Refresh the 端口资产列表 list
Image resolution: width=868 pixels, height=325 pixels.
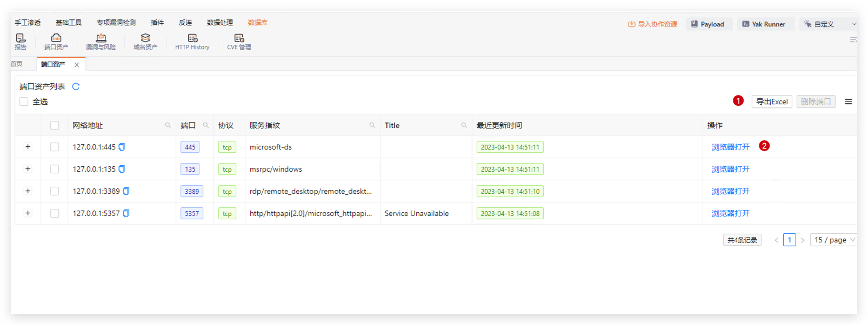point(76,86)
